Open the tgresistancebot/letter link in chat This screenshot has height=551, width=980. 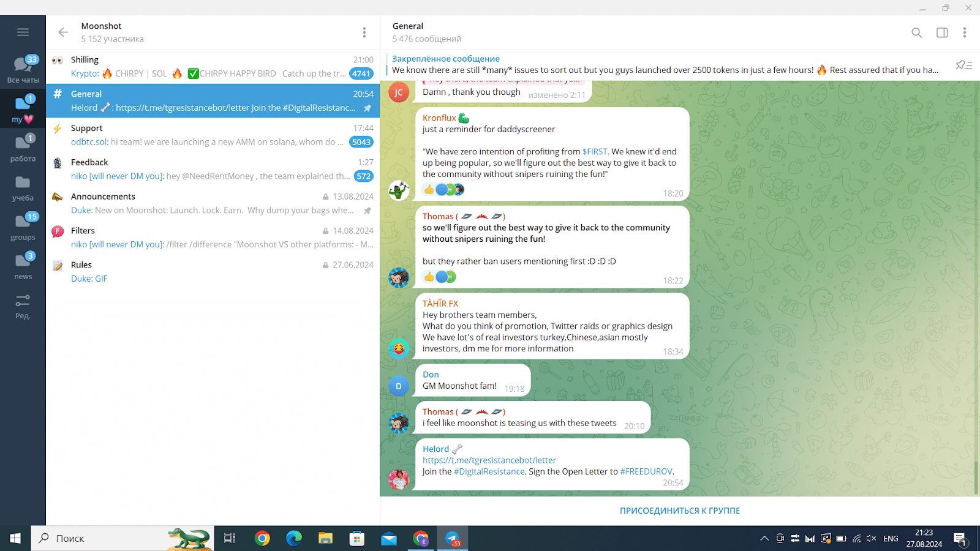pos(489,460)
